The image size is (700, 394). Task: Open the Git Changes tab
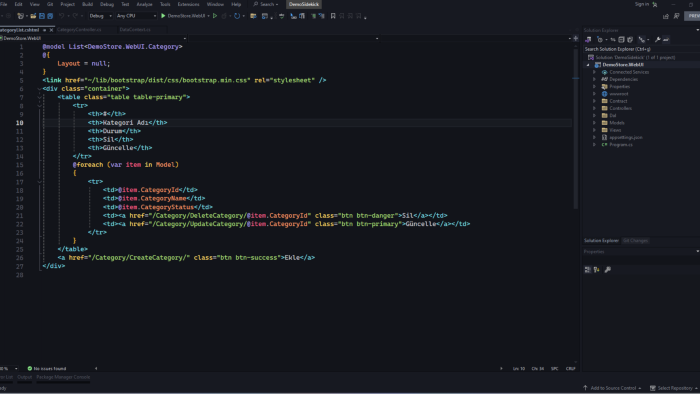click(635, 241)
